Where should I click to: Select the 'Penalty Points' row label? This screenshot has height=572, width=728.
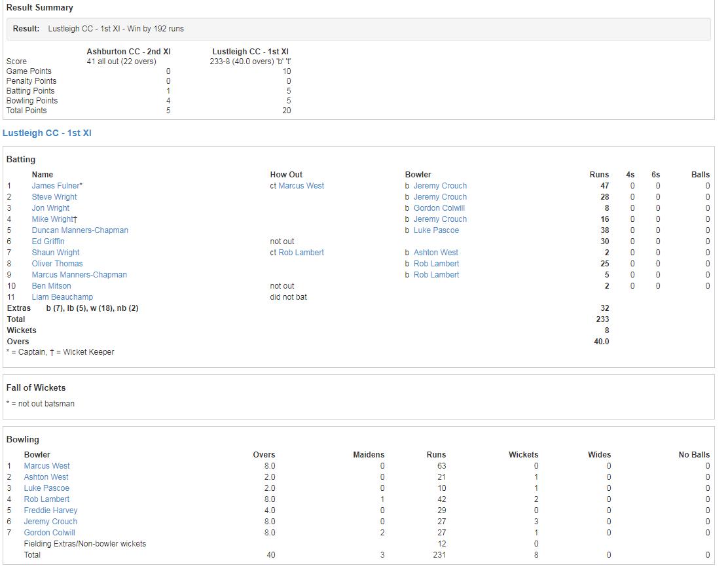pyautogui.click(x=31, y=80)
